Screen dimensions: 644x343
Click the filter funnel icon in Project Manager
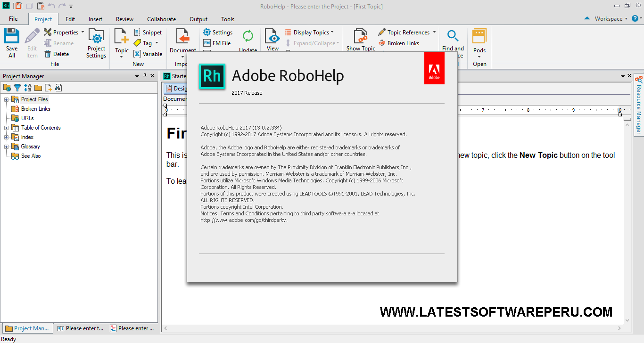(x=17, y=88)
